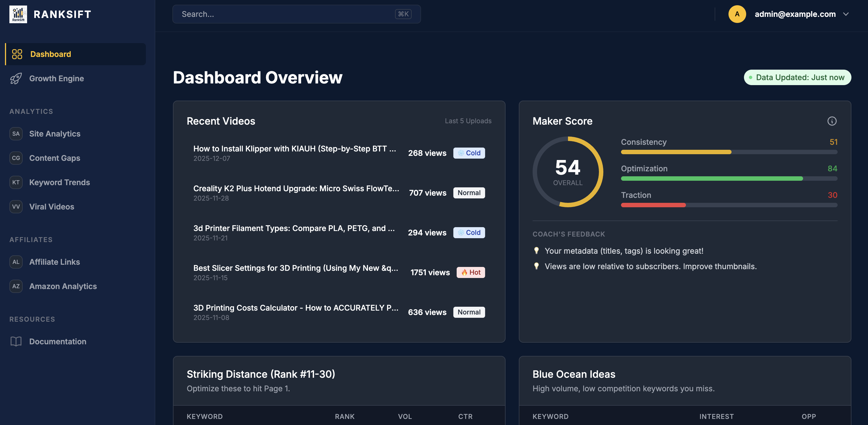Click inside the Search field
The width and height of the screenshot is (868, 425).
tap(296, 14)
